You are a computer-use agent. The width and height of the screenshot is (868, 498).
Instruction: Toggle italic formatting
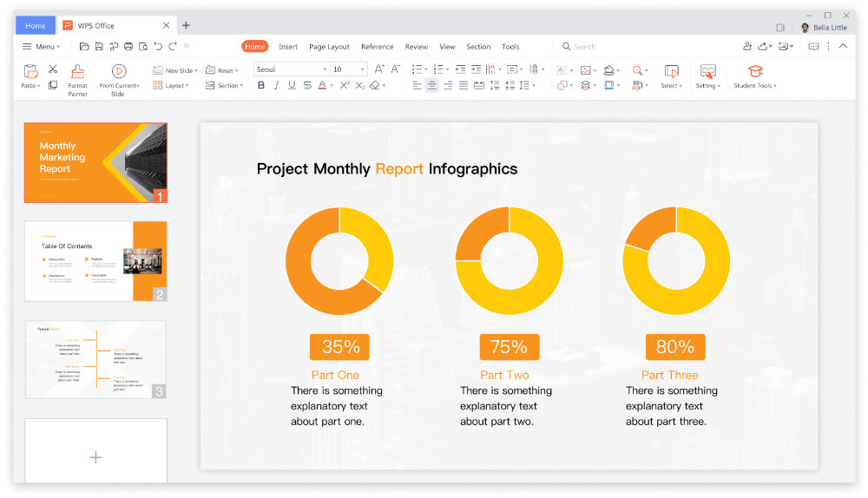(276, 85)
